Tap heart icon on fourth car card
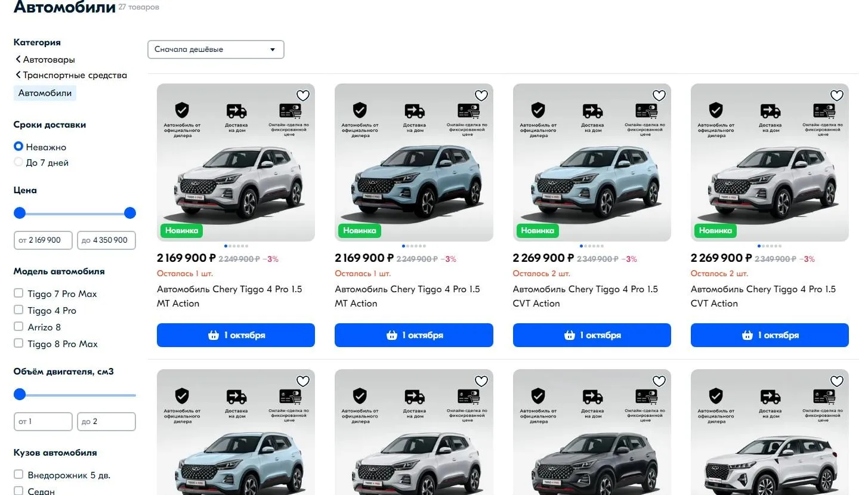This screenshot has width=868, height=495. (836, 95)
